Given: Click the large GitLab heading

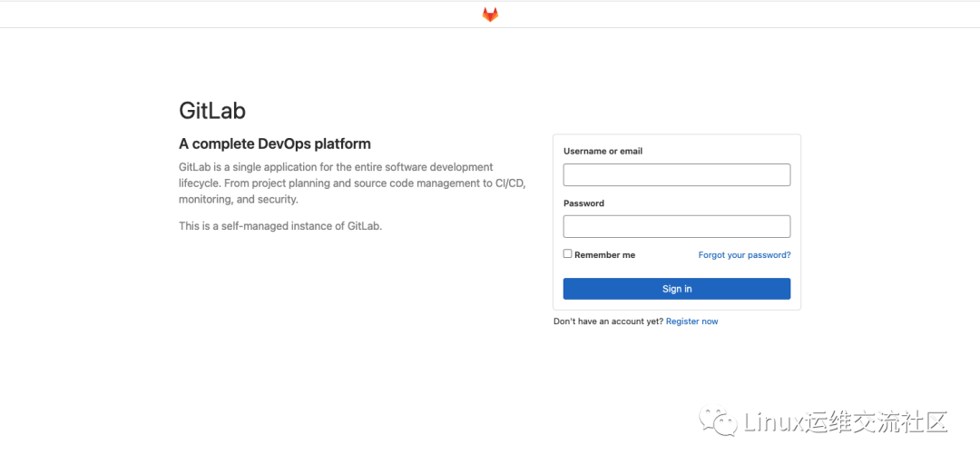Looking at the screenshot, I should tap(212, 111).
